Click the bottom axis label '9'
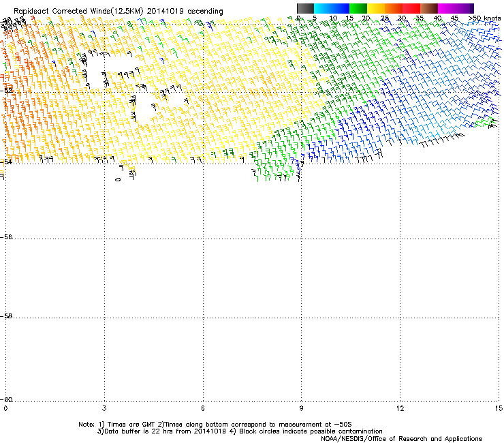Screen dimensions: 504x443 [301, 408]
